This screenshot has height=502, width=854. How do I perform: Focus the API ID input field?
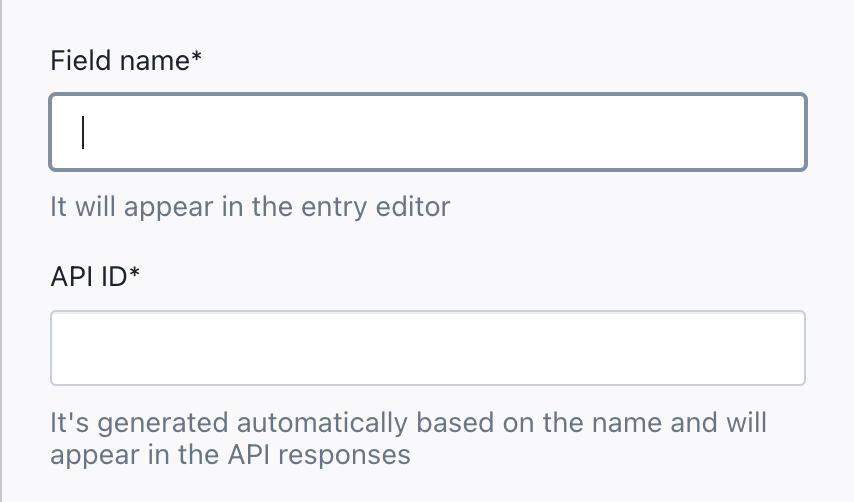click(x=428, y=348)
